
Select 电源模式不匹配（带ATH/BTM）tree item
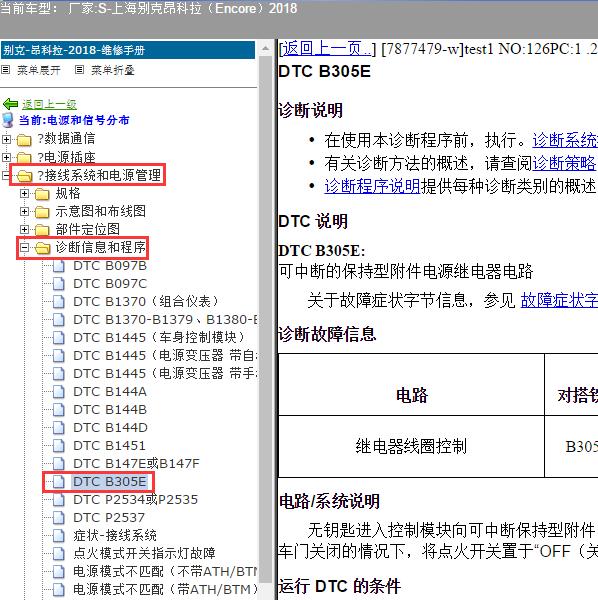click(x=166, y=589)
